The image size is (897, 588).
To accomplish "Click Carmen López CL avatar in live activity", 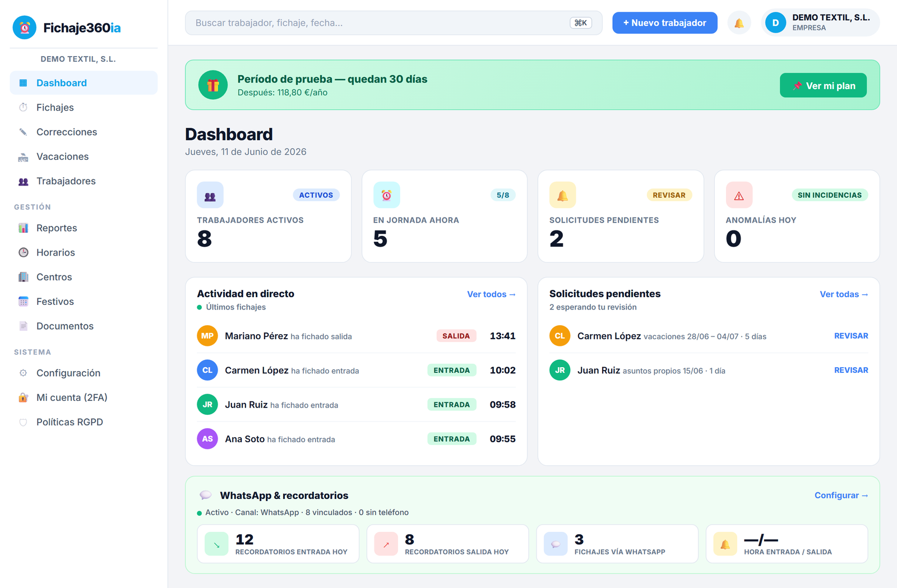I will 207,370.
